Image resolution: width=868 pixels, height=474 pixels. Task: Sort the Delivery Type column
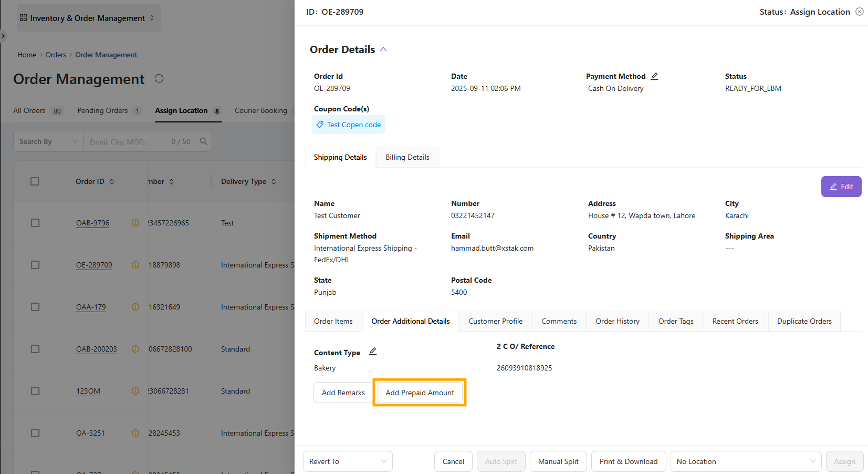(274, 182)
